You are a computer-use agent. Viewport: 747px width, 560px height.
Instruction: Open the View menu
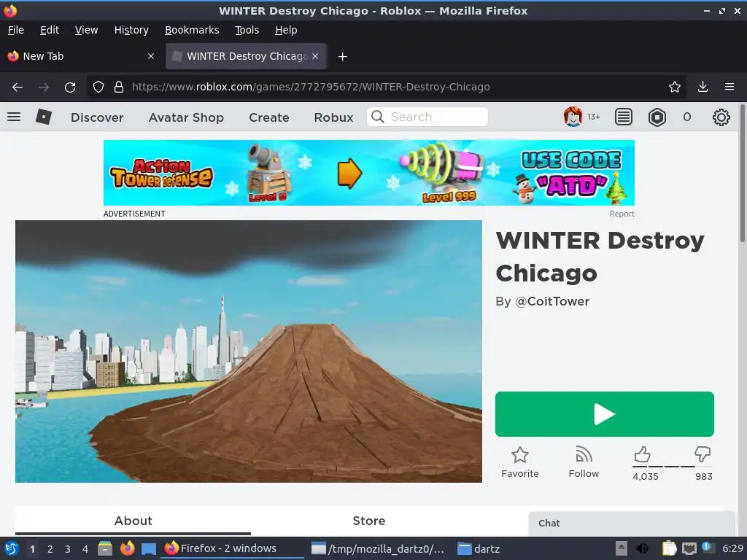[86, 30]
